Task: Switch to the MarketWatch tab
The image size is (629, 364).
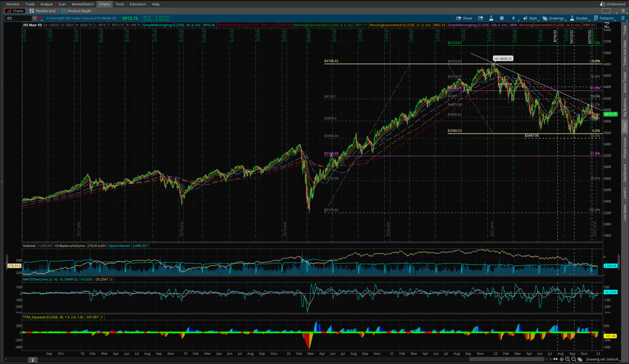Action: pyautogui.click(x=82, y=4)
